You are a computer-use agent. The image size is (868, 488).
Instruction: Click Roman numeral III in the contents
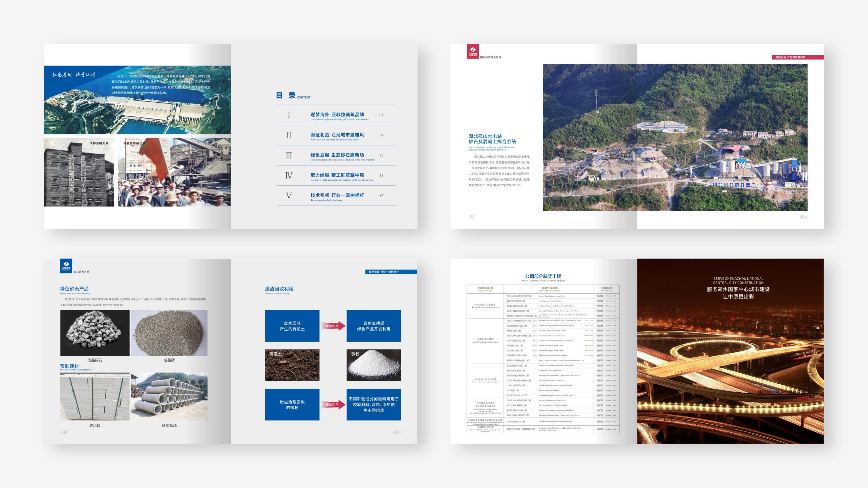click(x=289, y=155)
